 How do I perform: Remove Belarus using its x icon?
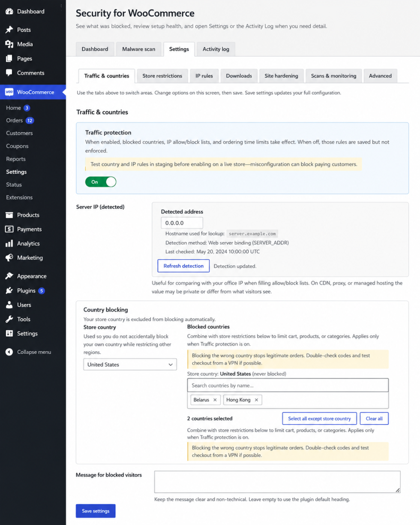pos(215,400)
